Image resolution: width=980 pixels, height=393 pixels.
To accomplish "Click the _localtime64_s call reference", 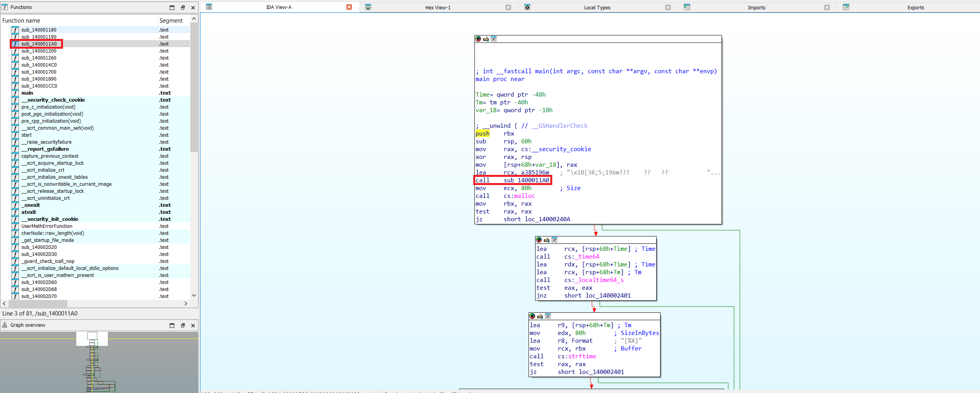I will point(599,280).
